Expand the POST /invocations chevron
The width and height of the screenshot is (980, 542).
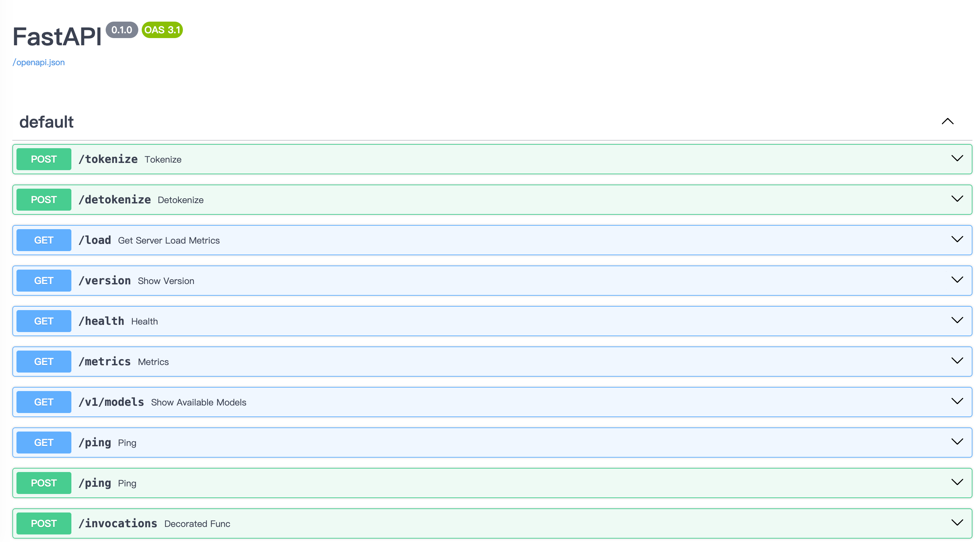click(x=957, y=523)
